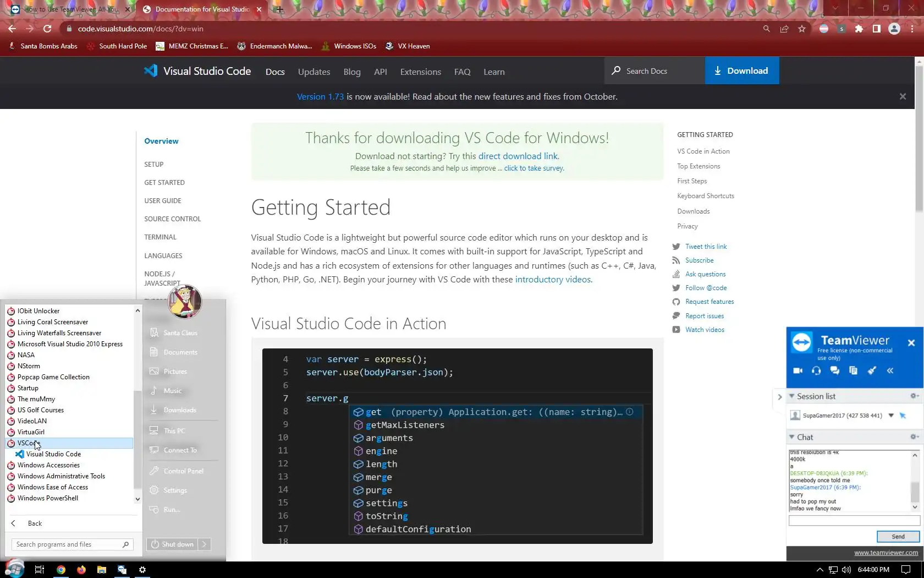
Task: Start a video call in TeamViewer panel
Action: click(798, 371)
